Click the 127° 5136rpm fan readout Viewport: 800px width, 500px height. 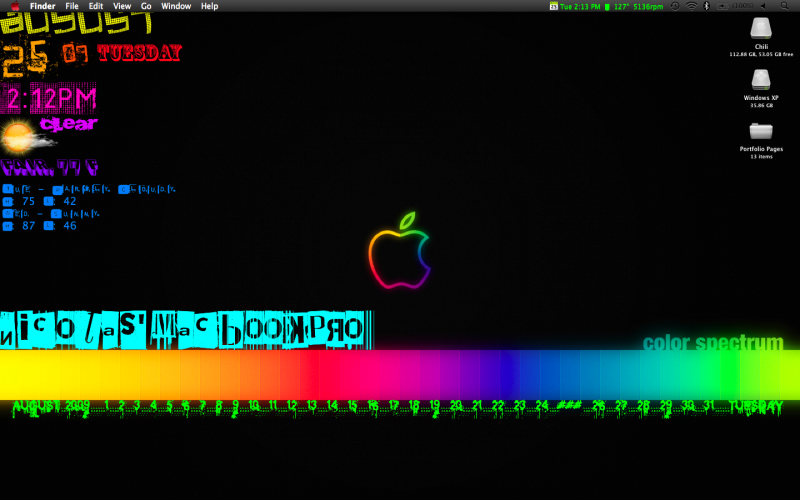tap(638, 7)
